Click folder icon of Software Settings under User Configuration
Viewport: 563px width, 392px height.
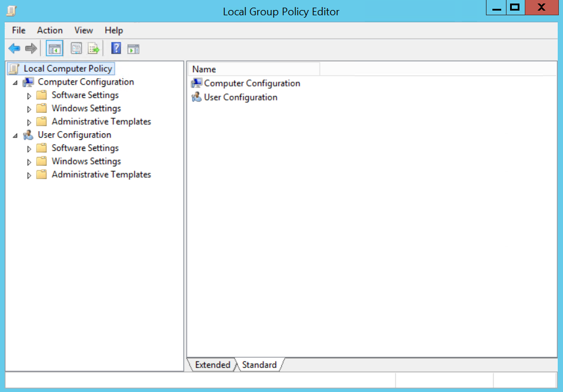click(42, 148)
